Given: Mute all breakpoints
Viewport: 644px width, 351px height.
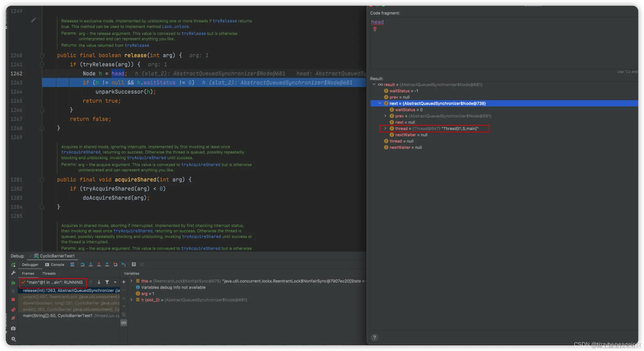Looking at the screenshot, I should pyautogui.click(x=13, y=318).
